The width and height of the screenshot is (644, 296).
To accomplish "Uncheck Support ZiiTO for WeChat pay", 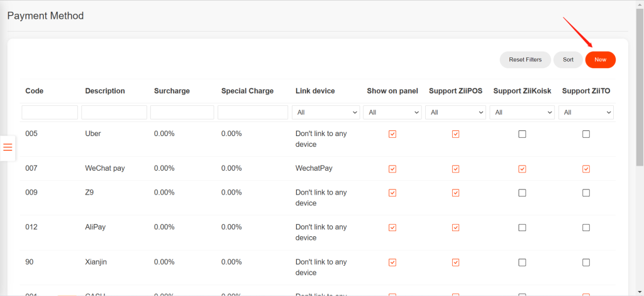I will pyautogui.click(x=586, y=169).
